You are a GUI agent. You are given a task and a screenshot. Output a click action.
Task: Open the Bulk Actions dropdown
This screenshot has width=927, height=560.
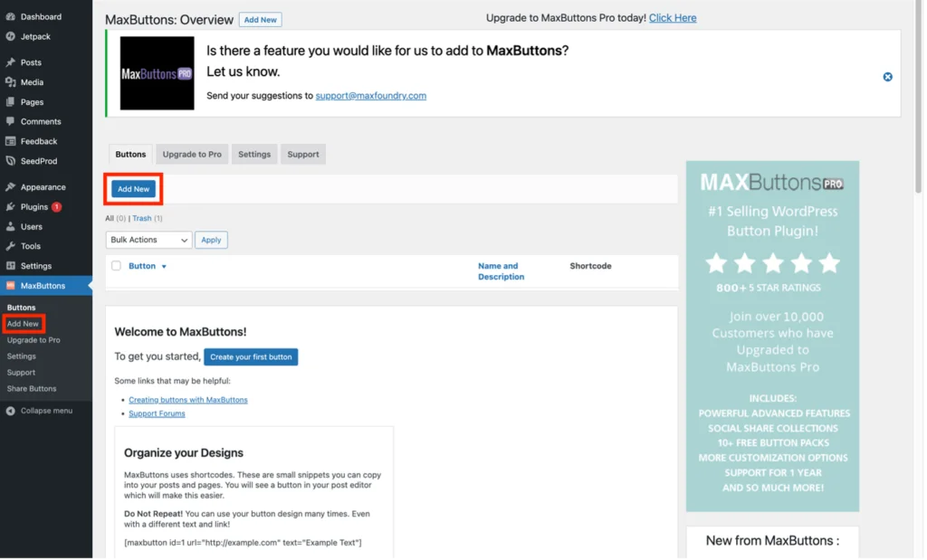149,240
